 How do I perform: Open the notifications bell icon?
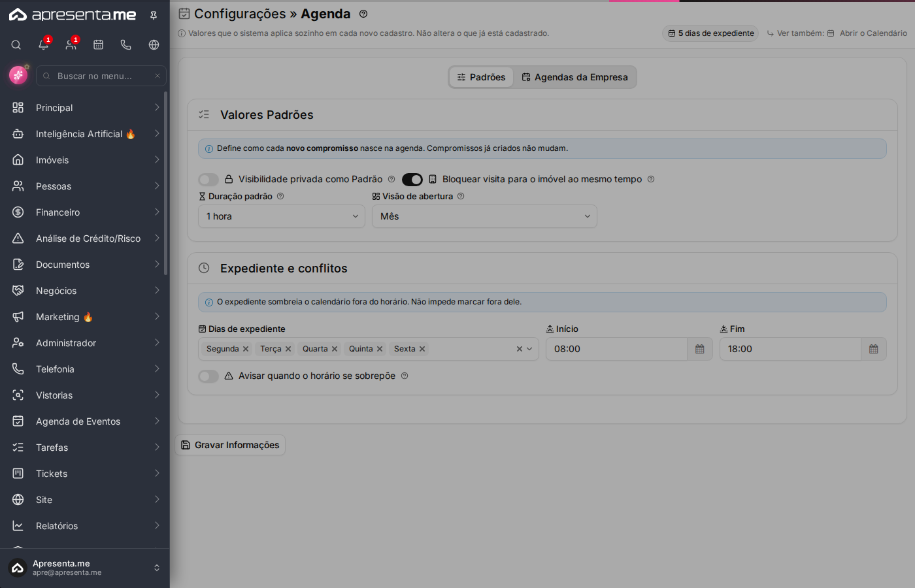tap(44, 45)
